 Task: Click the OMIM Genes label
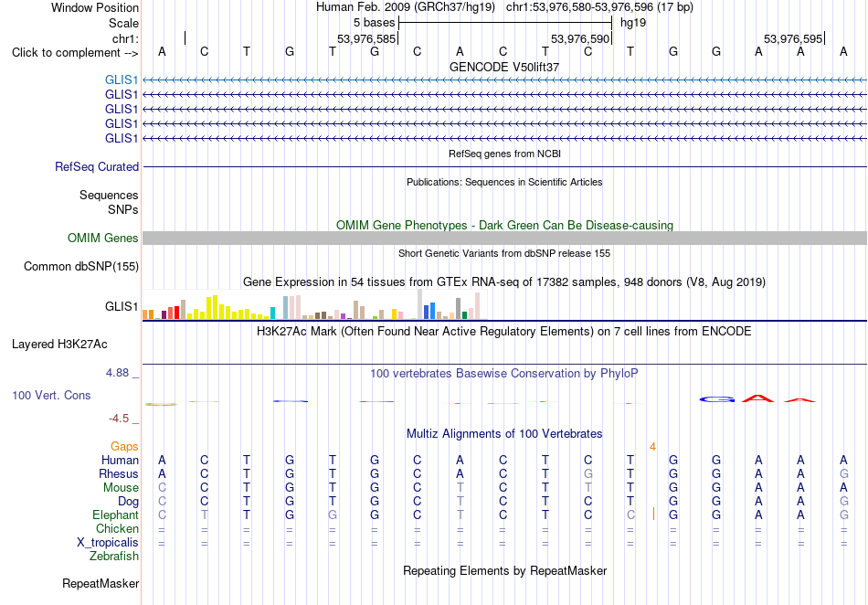tap(103, 238)
